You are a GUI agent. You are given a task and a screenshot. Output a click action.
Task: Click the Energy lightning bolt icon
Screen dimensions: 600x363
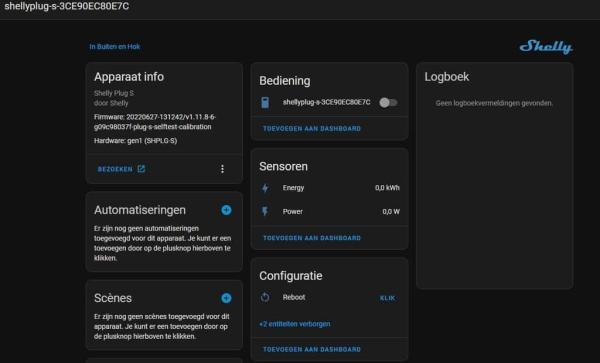point(265,188)
